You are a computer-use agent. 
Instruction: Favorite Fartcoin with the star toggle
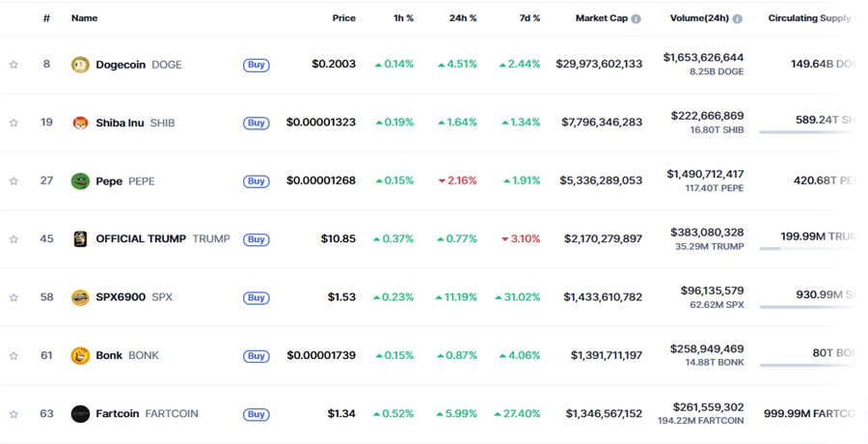[14, 413]
